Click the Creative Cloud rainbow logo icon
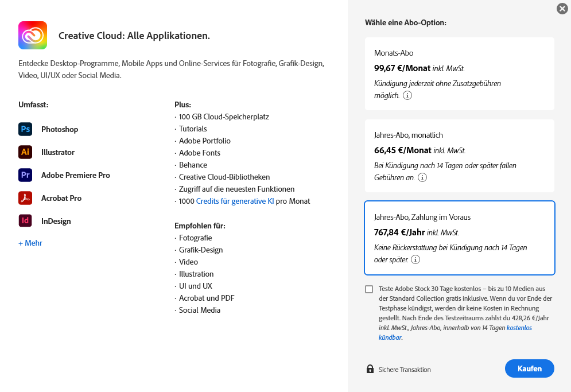Viewport: 571px width, 392px height. click(33, 36)
